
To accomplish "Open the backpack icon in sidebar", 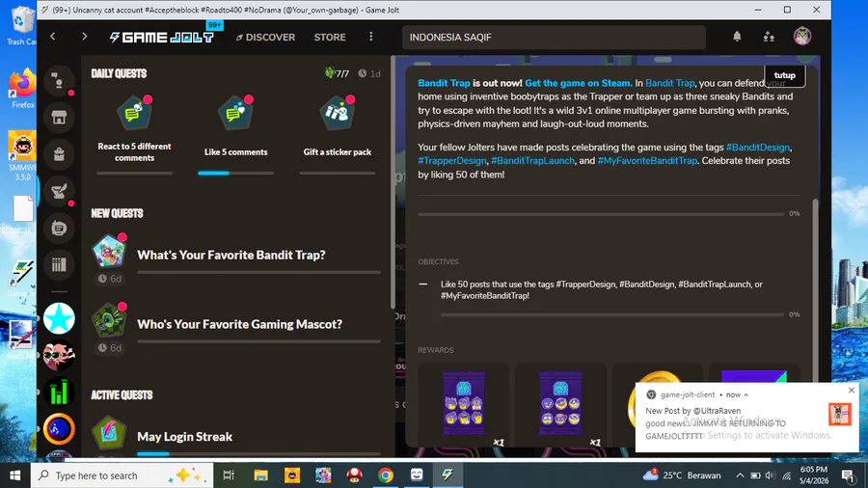I will pyautogui.click(x=59, y=154).
